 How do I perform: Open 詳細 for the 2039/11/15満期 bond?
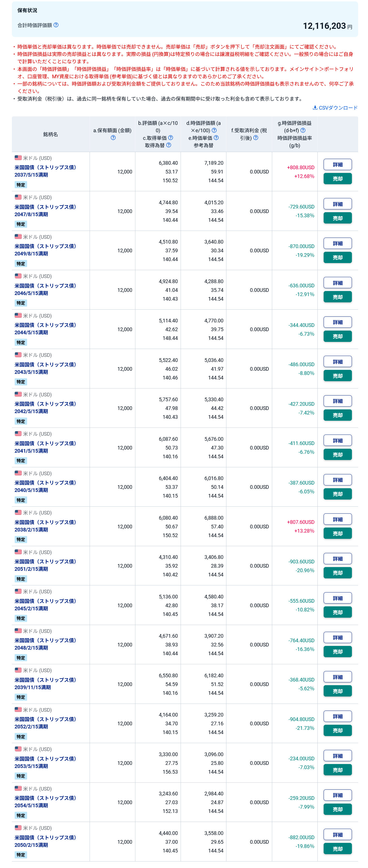[337, 677]
